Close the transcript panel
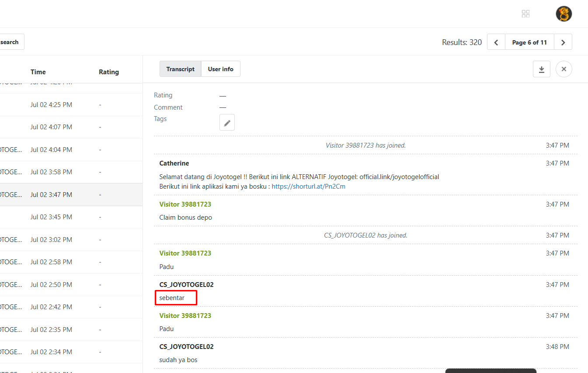The image size is (588, 373). point(564,69)
